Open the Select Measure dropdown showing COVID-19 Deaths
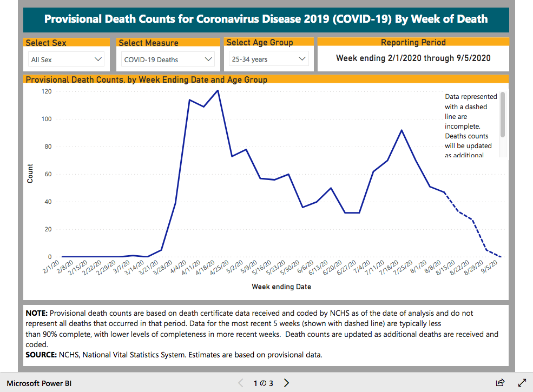Image resolution: width=533 pixels, height=392 pixels. [168, 59]
